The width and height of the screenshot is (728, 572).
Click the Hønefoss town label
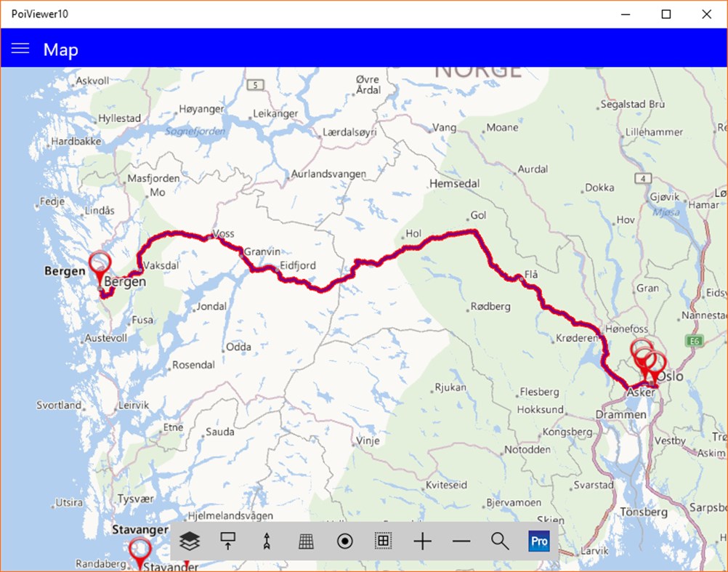626,329
